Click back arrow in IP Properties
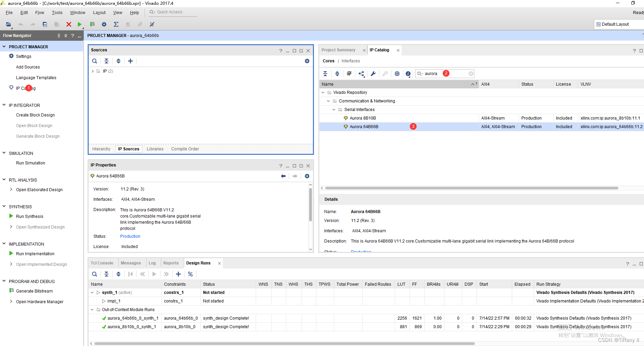 (x=283, y=176)
